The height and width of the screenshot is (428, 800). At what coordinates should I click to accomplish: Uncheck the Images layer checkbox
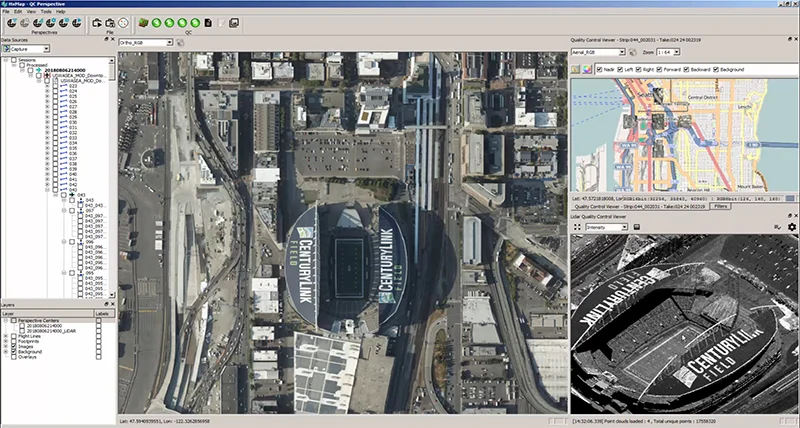(x=14, y=346)
